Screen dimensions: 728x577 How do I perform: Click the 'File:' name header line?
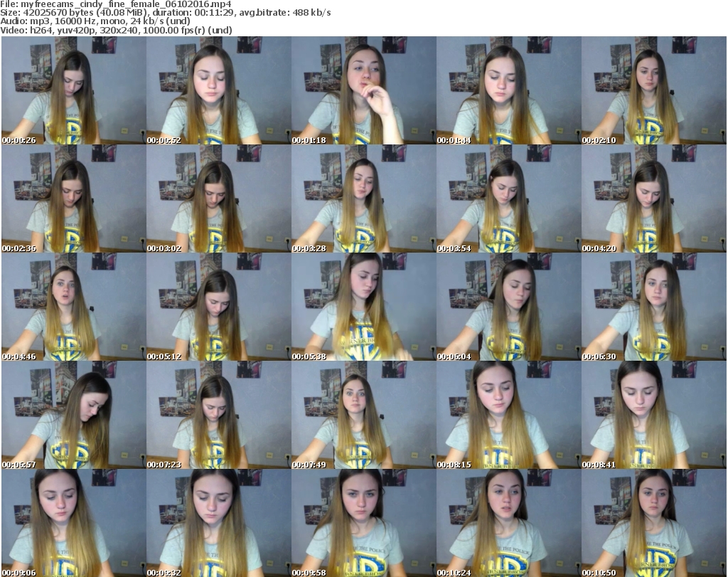116,4
